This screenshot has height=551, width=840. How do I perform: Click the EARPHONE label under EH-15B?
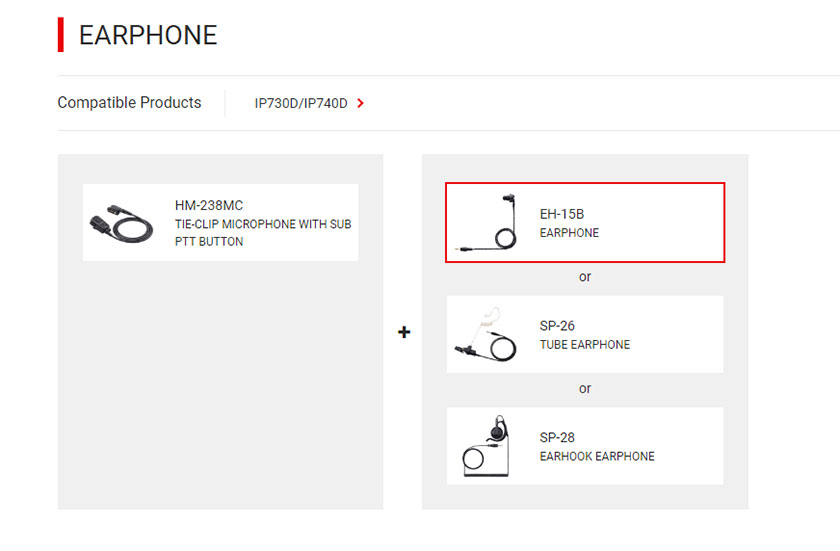pyautogui.click(x=569, y=233)
